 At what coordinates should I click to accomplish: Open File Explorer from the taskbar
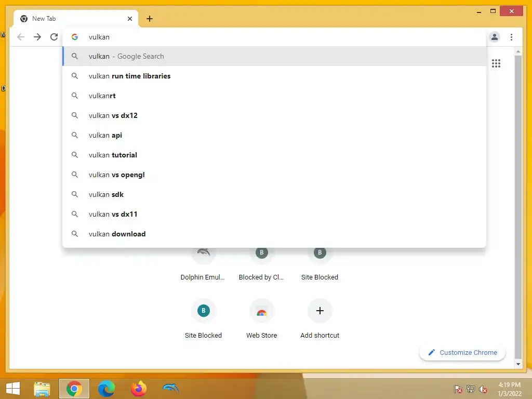[x=42, y=389]
